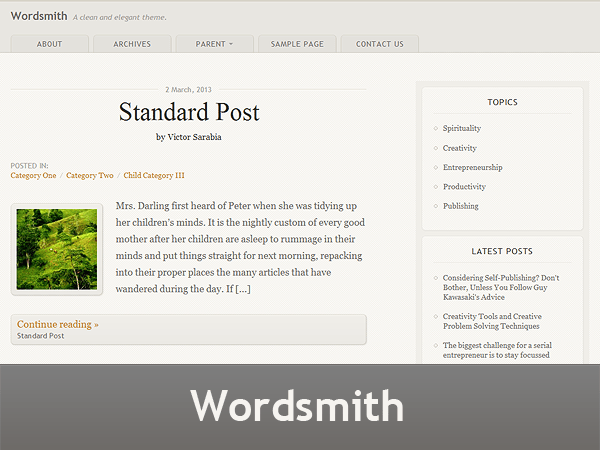Open the Sample Page tab
This screenshot has width=600, height=450.
[x=297, y=44]
